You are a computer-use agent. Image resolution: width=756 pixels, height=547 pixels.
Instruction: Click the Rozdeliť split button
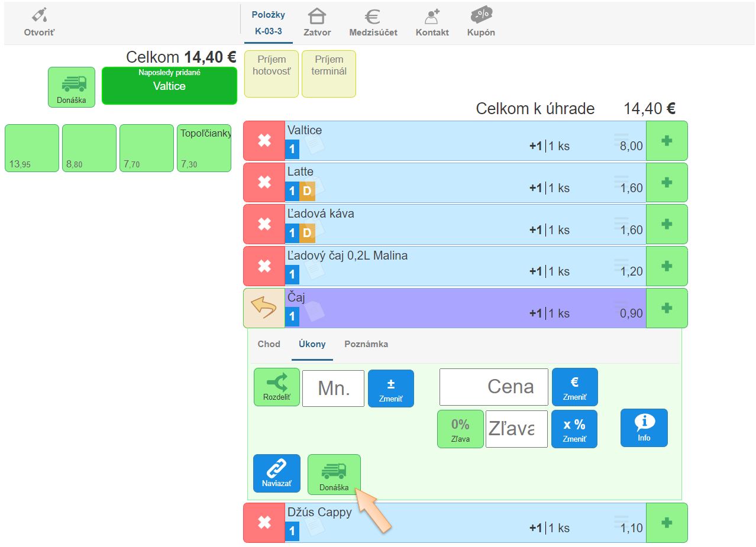pos(277,387)
